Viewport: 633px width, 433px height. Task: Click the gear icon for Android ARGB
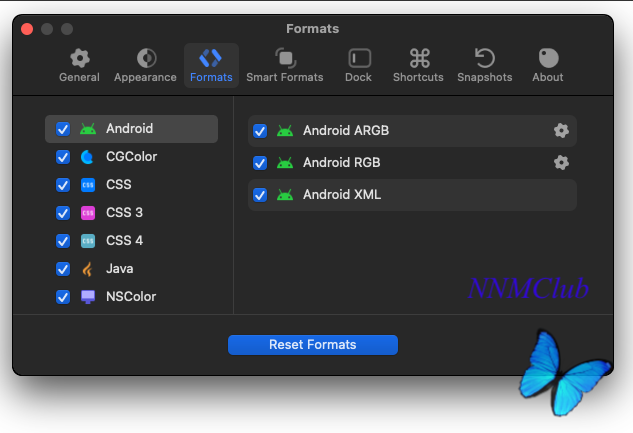[561, 130]
